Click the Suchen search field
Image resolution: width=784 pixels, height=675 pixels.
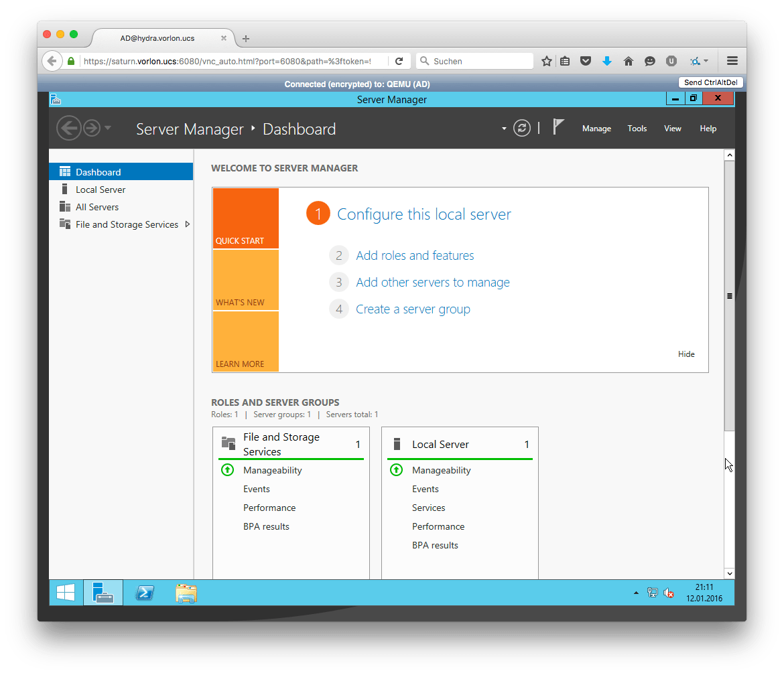pos(479,61)
